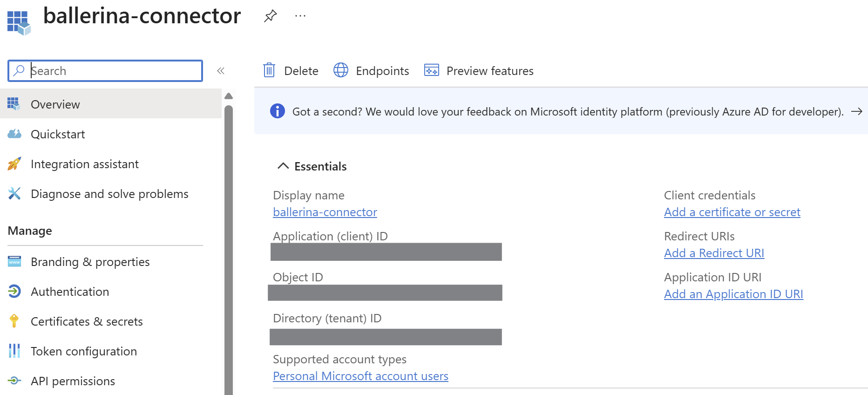Click the Overview grid icon
This screenshot has width=868, height=395.
click(14, 104)
